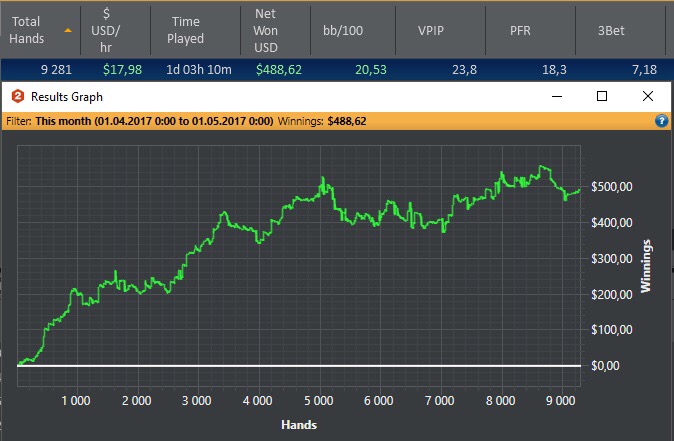Click the Winnings y-axis title
Image resolution: width=674 pixels, height=441 pixels.
click(646, 266)
